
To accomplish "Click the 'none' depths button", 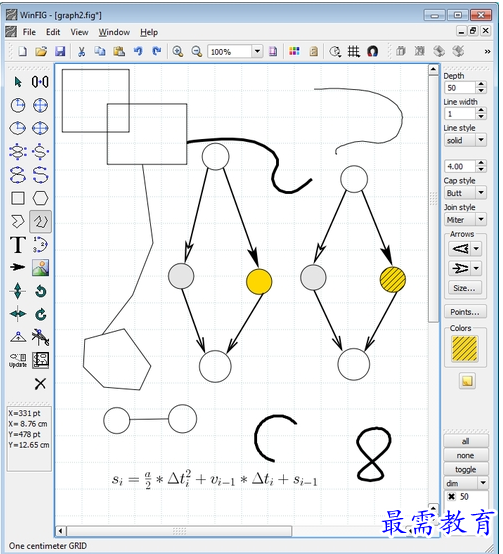I will (x=466, y=455).
